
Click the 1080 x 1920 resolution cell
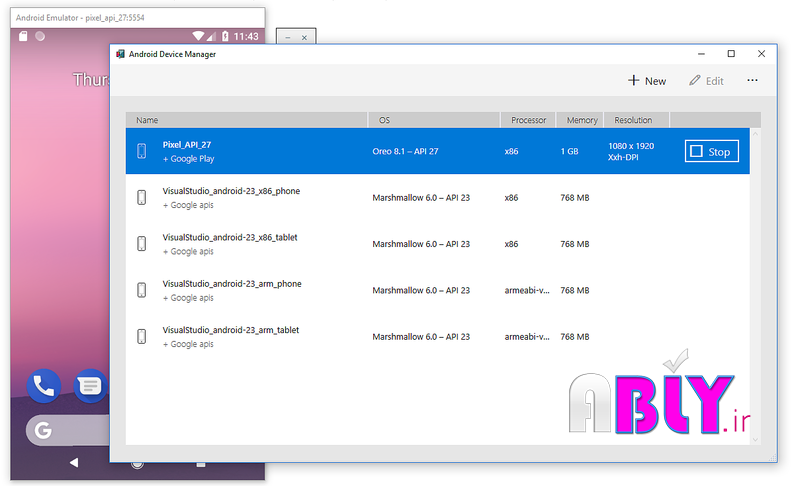pos(631,151)
